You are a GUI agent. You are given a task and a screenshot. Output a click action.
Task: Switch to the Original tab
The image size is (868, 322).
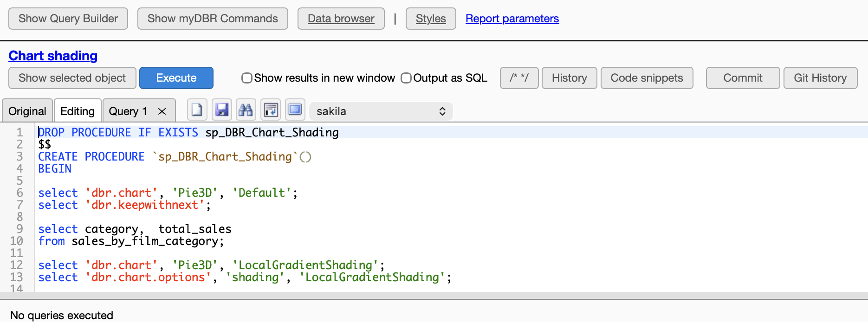click(27, 111)
